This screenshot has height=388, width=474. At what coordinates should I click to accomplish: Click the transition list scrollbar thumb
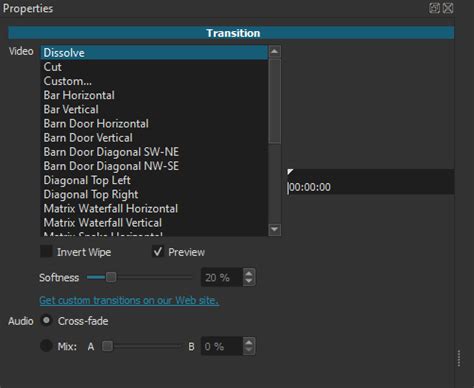(x=274, y=102)
